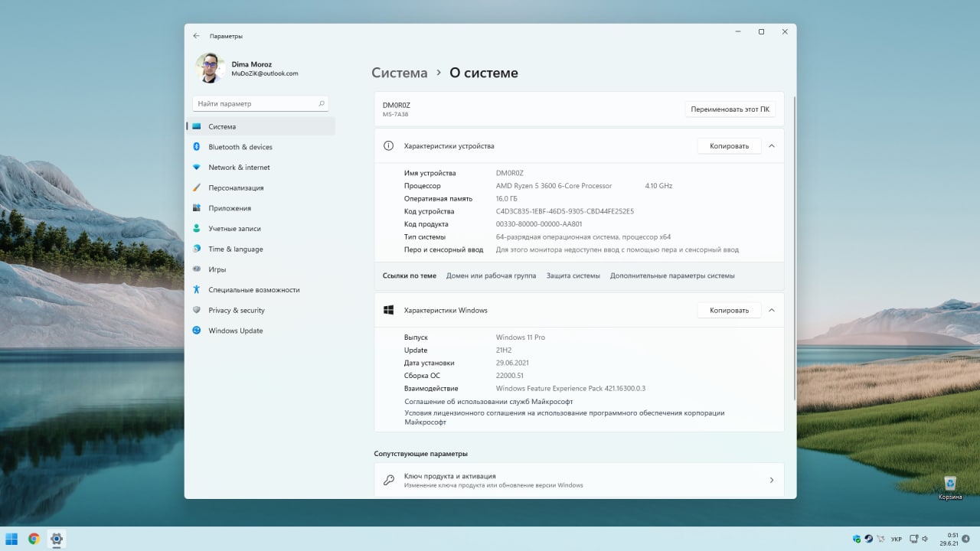Viewport: 980px width, 551px height.
Task: Switch the УКР keyboard language indicator
Action: (897, 539)
